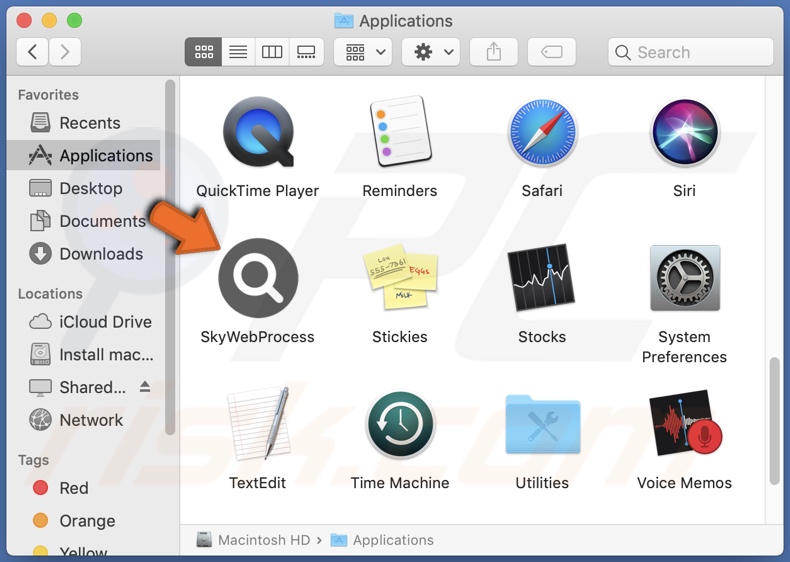This screenshot has width=790, height=562.
Task: Open Documents in the sidebar
Action: click(85, 221)
